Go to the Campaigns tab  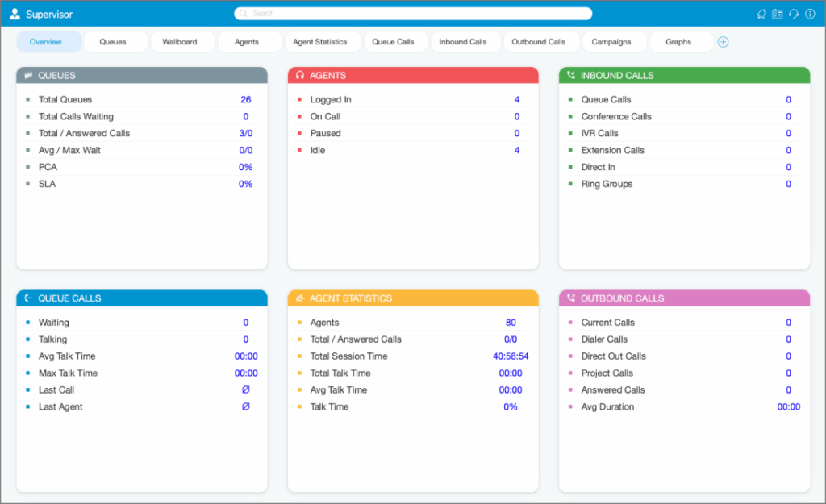click(611, 42)
